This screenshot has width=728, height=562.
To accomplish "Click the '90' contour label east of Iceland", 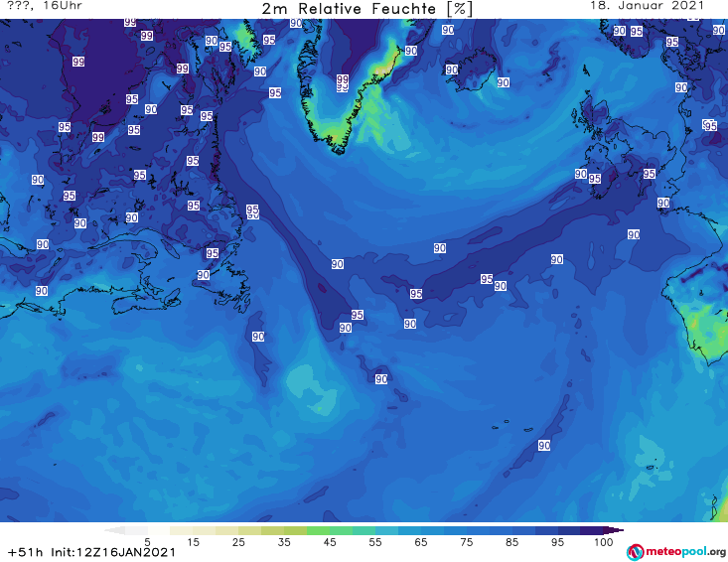I will tap(504, 82).
